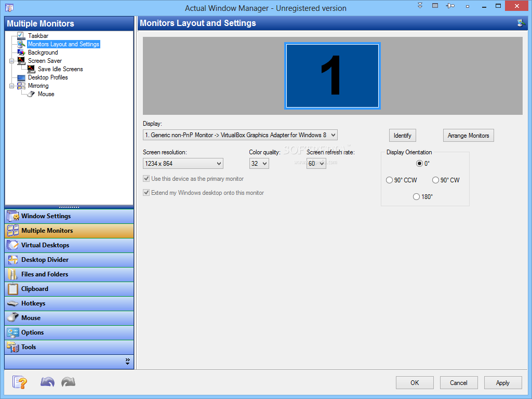Viewport: 532px width, 399px height.
Task: Click the Screen Saver tree item icon
Action: click(21, 61)
